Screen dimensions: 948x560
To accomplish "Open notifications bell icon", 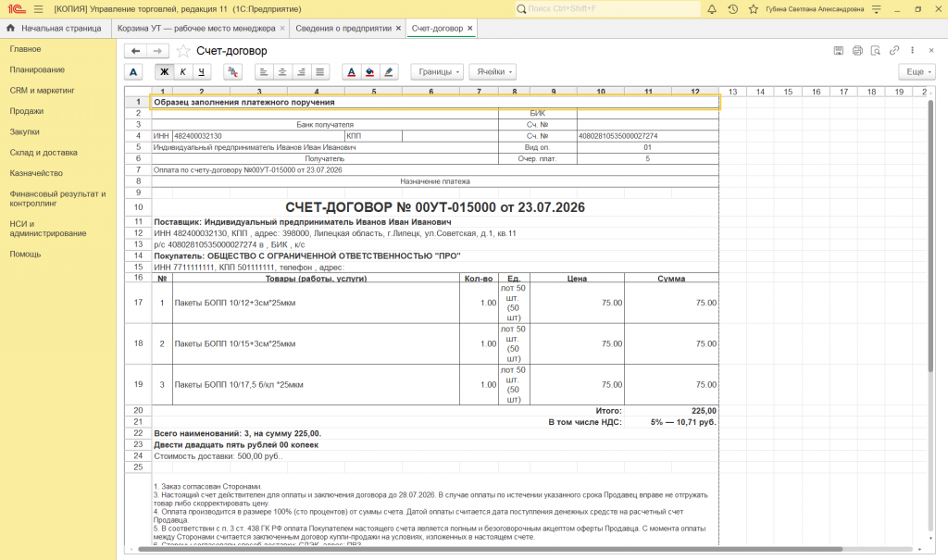I will 712,9.
